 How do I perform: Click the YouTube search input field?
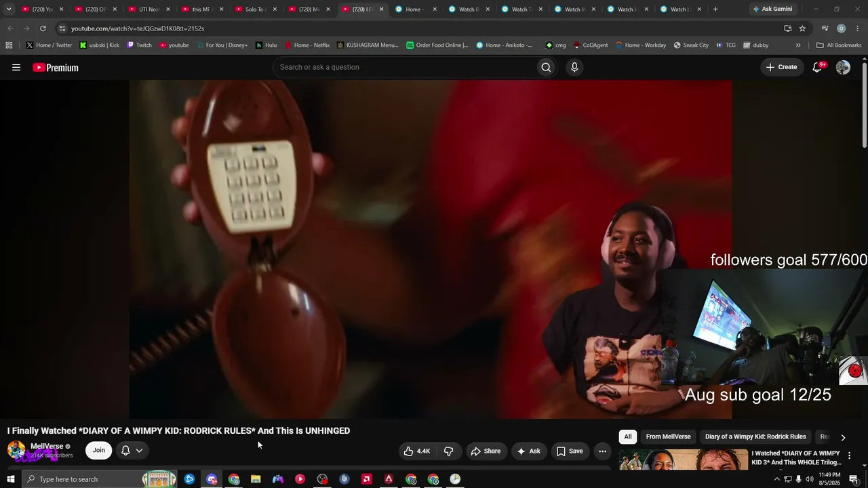coord(404,67)
